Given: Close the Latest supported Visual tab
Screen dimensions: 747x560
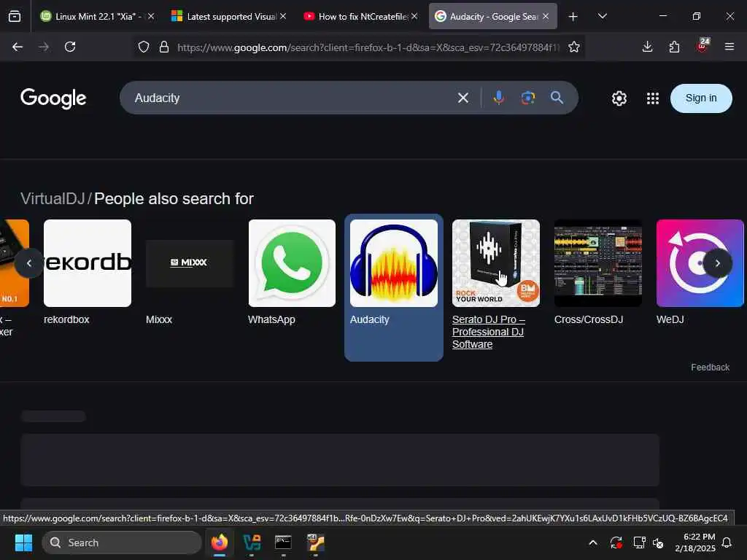Looking at the screenshot, I should (x=283, y=16).
